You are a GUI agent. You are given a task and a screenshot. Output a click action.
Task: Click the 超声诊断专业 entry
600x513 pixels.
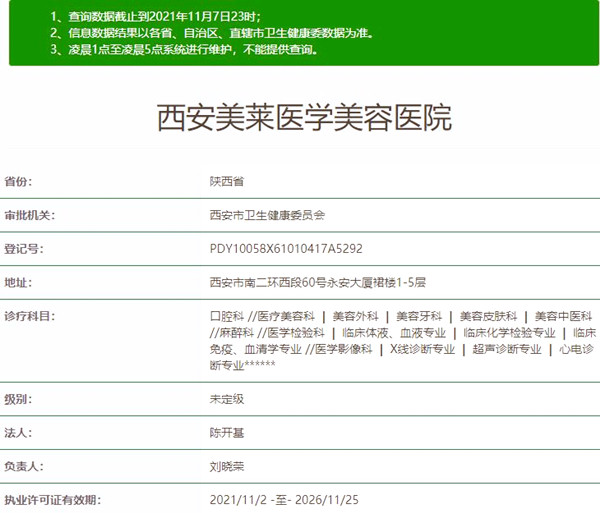click(x=507, y=349)
